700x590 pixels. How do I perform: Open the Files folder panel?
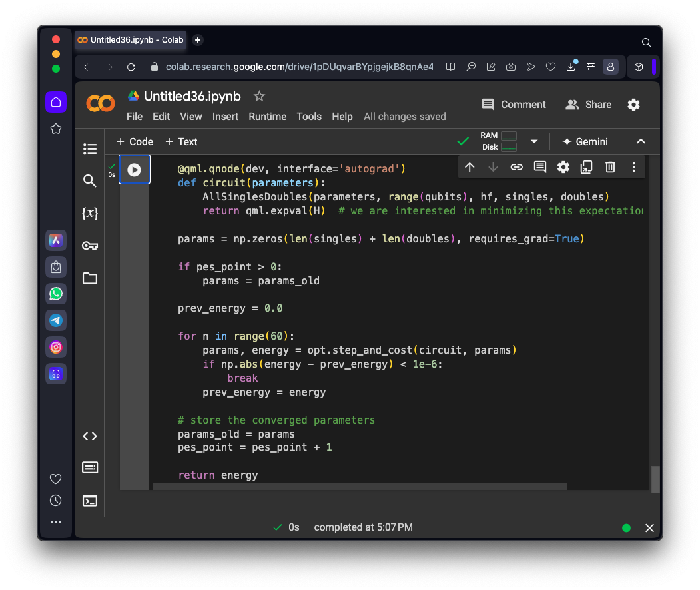[90, 278]
